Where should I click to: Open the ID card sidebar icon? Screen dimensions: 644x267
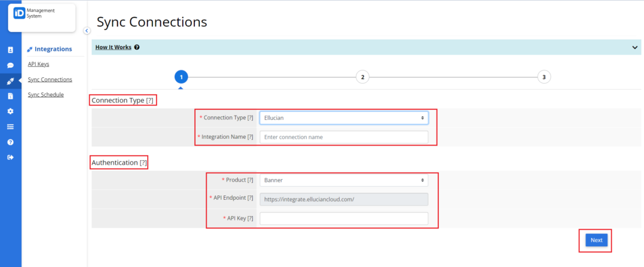pos(11,50)
